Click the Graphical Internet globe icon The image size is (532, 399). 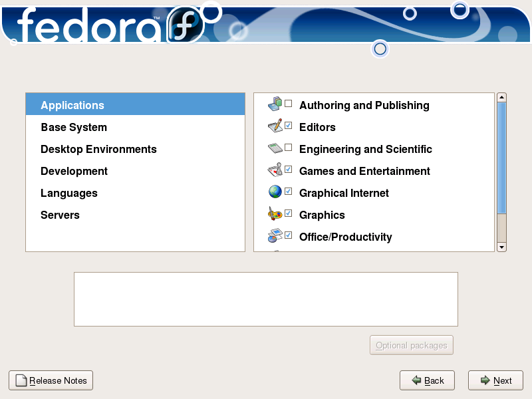pos(275,192)
